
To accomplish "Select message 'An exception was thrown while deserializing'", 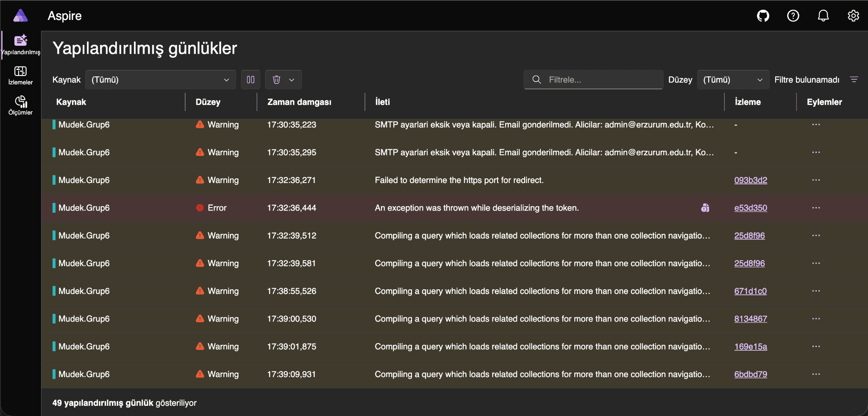I will [x=477, y=208].
